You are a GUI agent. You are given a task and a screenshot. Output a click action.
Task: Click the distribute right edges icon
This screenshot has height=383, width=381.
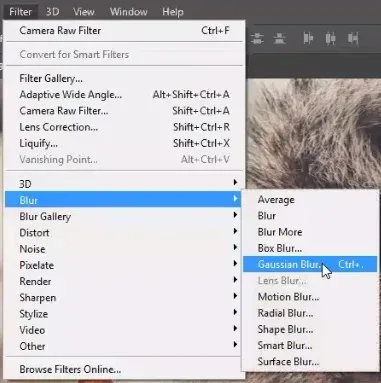coord(353,38)
